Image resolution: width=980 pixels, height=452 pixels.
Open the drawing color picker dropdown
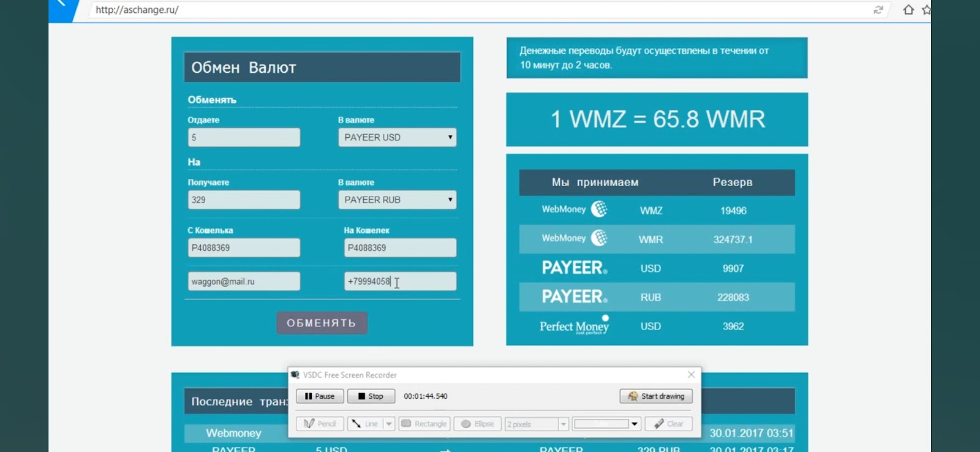coord(635,424)
